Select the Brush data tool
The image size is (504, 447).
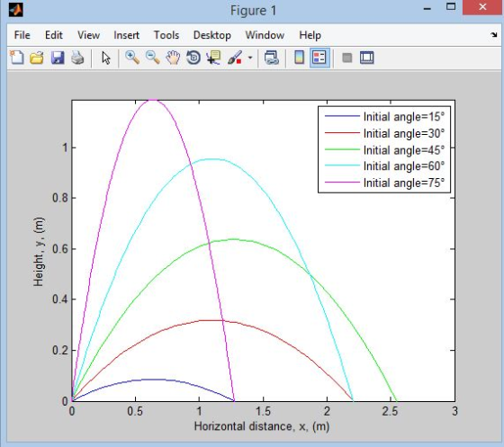coord(235,58)
